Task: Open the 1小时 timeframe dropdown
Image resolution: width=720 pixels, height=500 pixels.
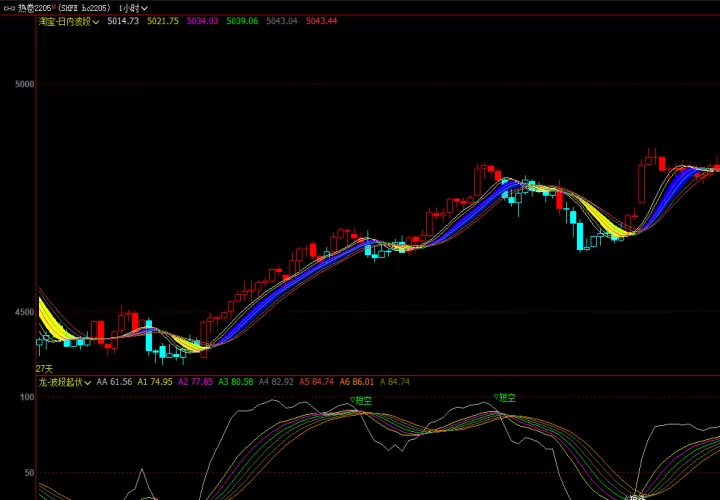Action: click(x=134, y=8)
